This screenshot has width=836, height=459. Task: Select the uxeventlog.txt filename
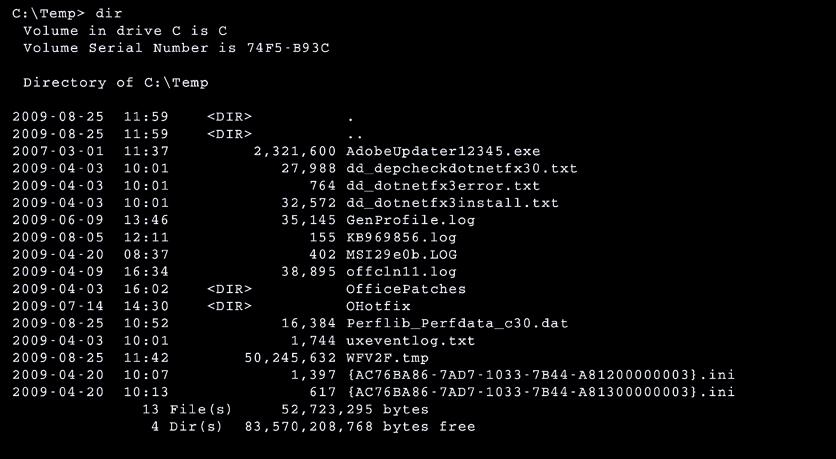[411, 341]
